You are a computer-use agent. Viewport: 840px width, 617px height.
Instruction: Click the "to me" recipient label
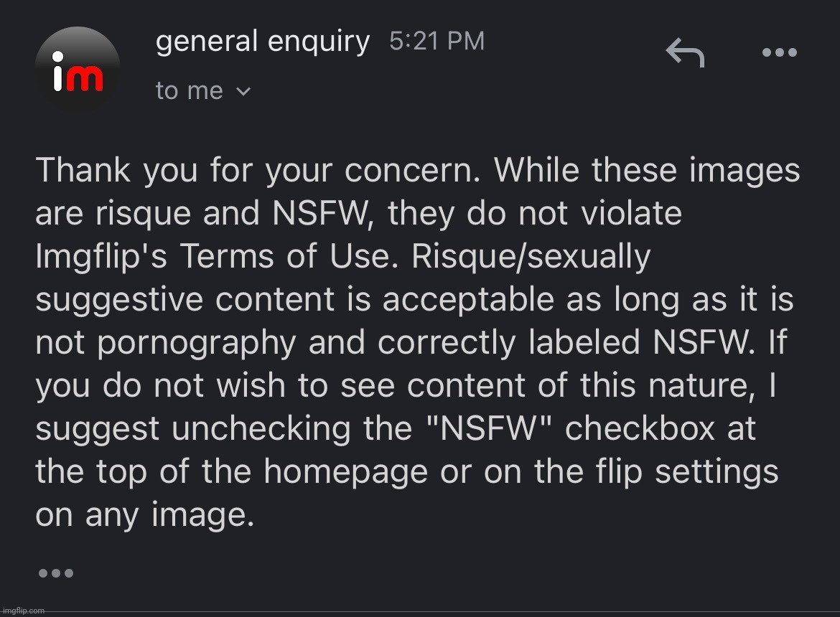[x=189, y=91]
